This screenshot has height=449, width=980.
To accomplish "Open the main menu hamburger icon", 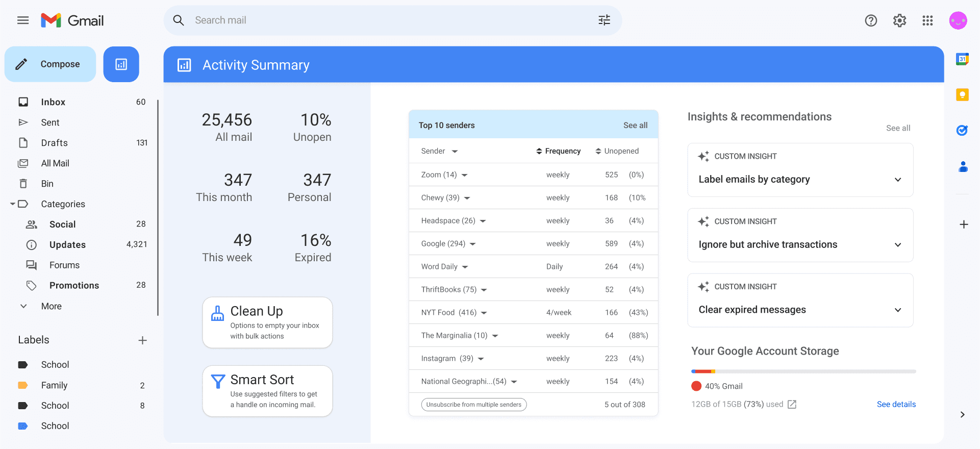I will tap(23, 20).
